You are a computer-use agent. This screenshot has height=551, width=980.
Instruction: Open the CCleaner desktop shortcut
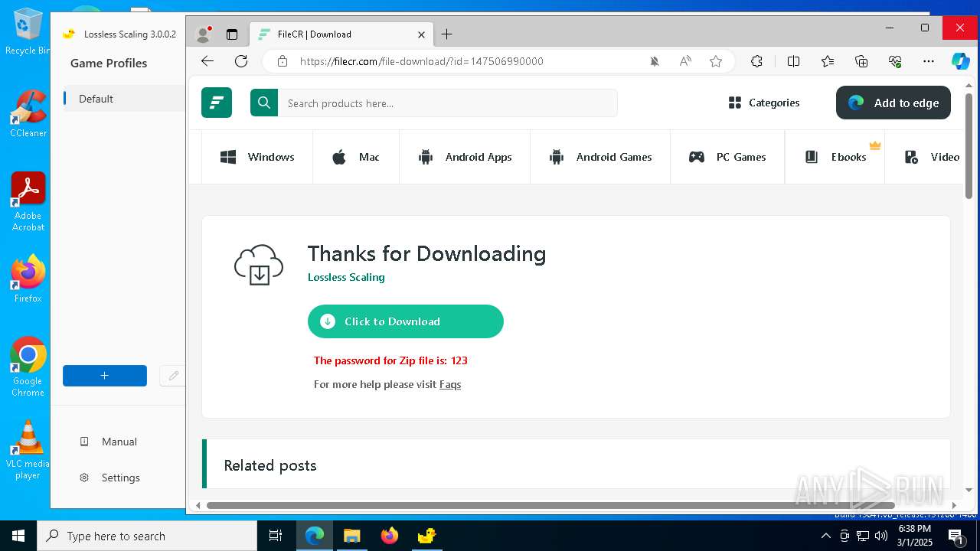coord(28,115)
